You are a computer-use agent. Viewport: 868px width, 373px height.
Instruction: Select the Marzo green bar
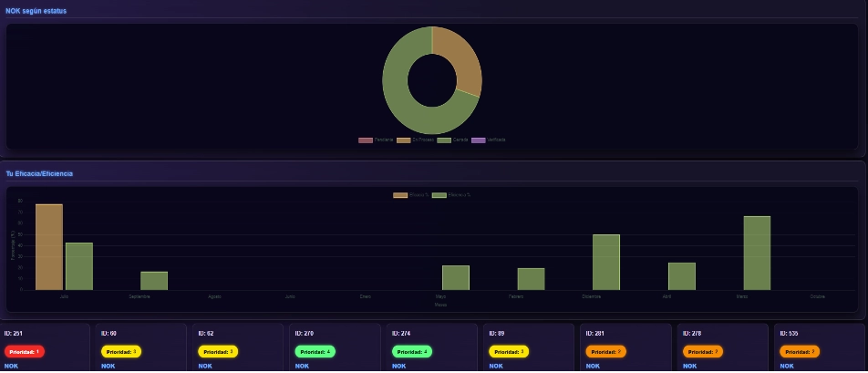coord(757,253)
